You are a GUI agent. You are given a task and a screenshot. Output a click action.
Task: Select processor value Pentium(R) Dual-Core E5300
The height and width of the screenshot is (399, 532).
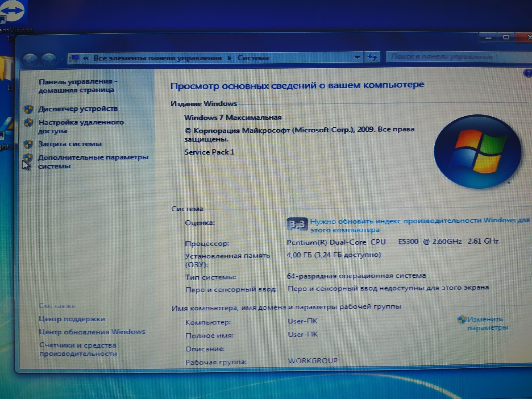pyautogui.click(x=392, y=242)
